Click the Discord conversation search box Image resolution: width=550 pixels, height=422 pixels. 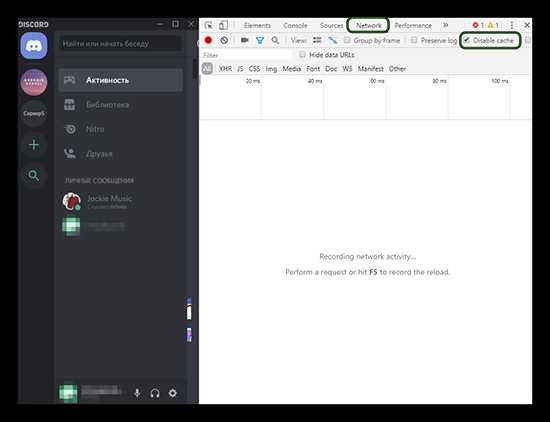120,44
